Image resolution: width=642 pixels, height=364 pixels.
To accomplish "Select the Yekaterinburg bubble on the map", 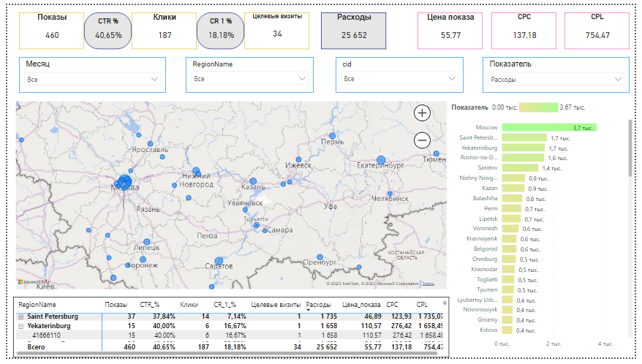I will coord(380,160).
